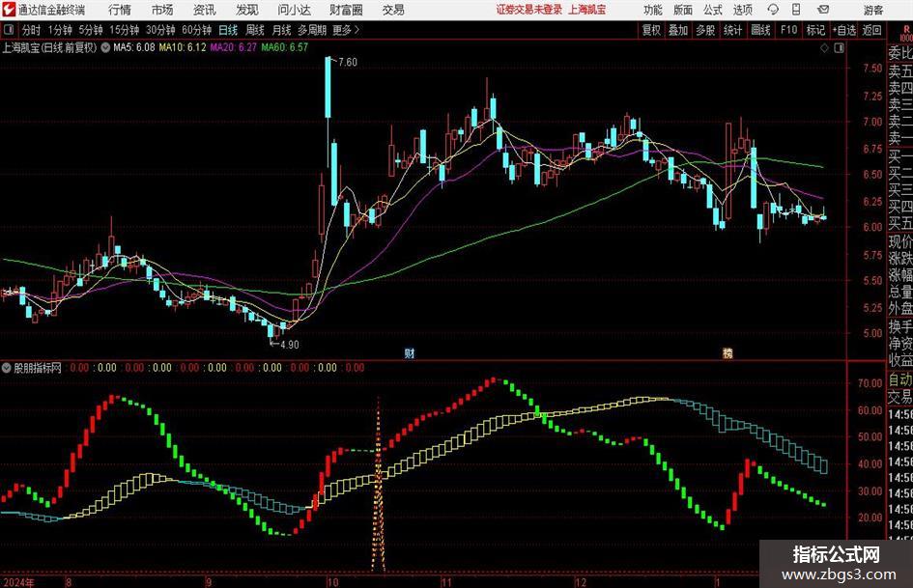This screenshot has width=913, height=588.
Task: Switch to 分时 period tab
Action: [32, 30]
